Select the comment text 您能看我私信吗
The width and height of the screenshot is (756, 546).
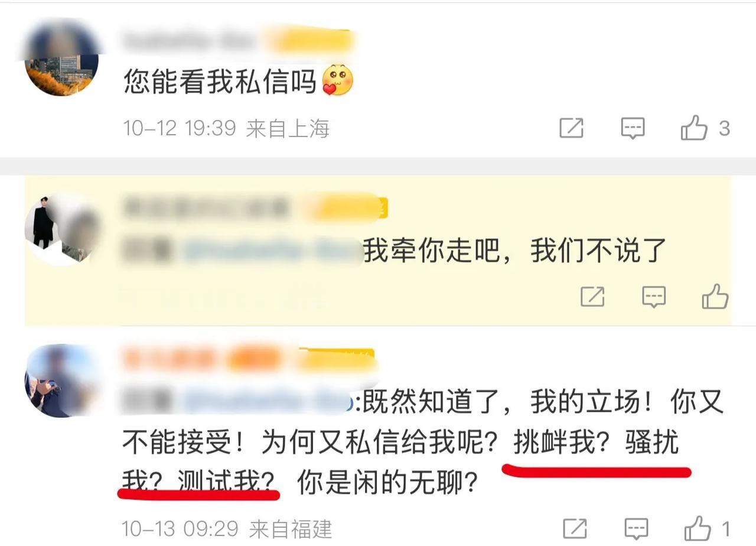(x=220, y=81)
